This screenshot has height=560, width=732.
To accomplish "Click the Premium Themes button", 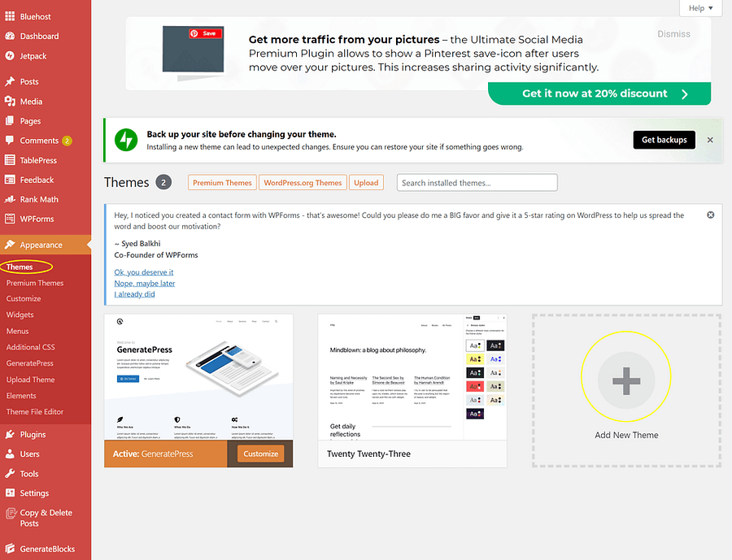I will pos(222,182).
